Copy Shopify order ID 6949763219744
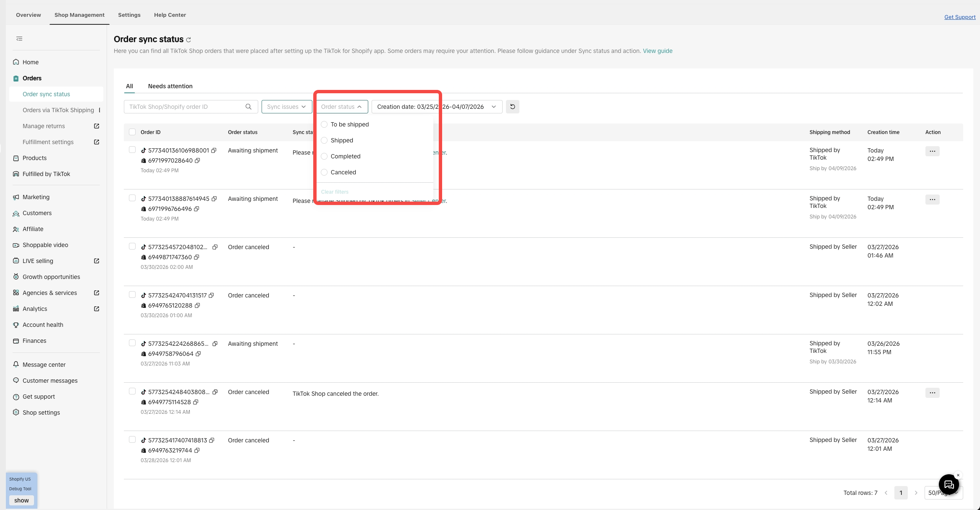Image resolution: width=980 pixels, height=510 pixels. 197,450
